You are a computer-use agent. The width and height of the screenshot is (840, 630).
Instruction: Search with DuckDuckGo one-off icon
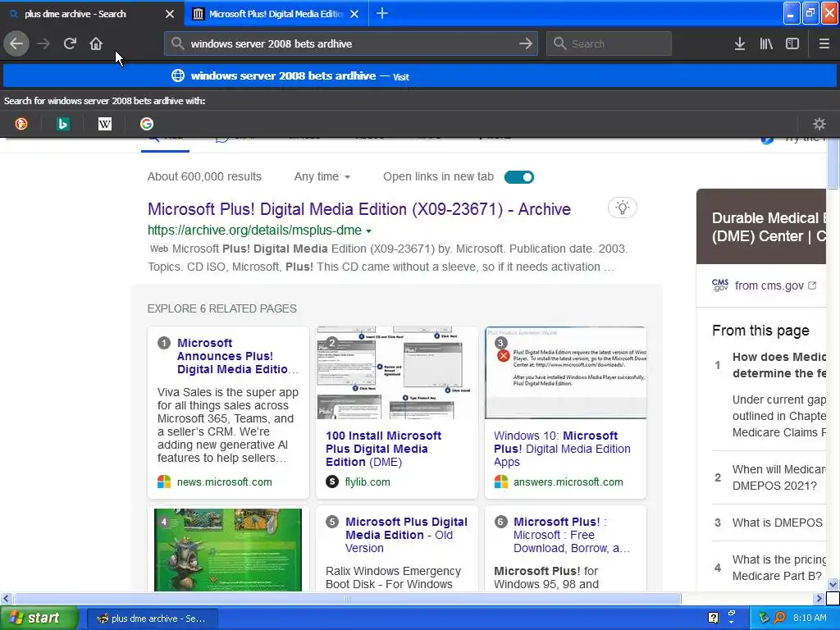tap(21, 124)
